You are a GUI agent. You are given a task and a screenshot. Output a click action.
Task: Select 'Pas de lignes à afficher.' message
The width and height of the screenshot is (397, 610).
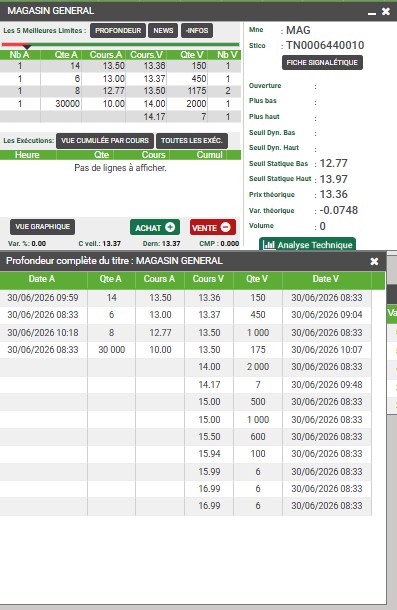pos(120,168)
